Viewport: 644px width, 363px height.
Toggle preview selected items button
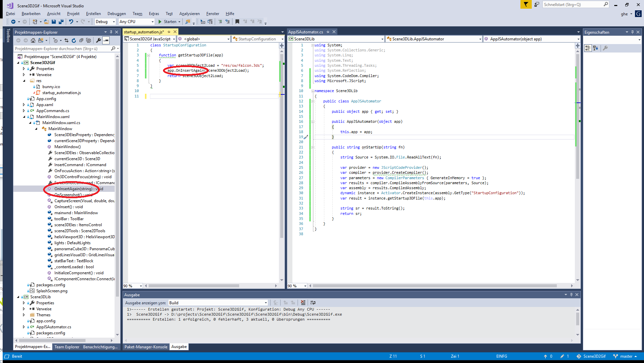(106, 40)
